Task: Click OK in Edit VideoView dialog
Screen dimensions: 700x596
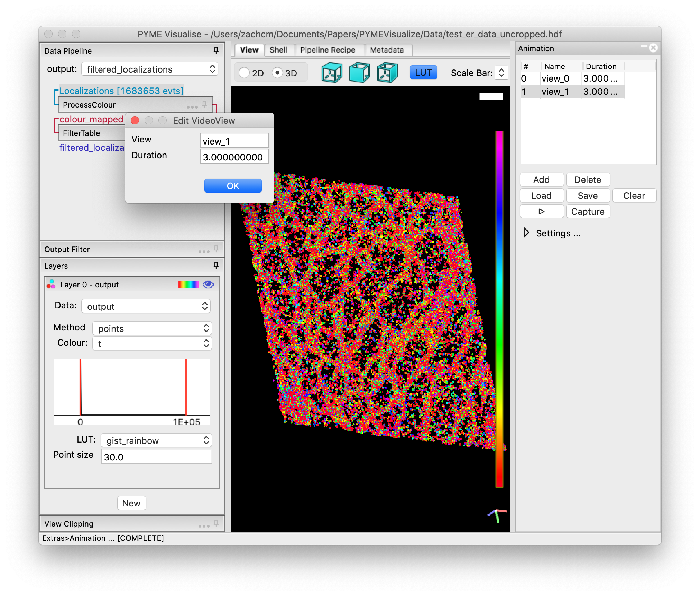Action: click(233, 186)
